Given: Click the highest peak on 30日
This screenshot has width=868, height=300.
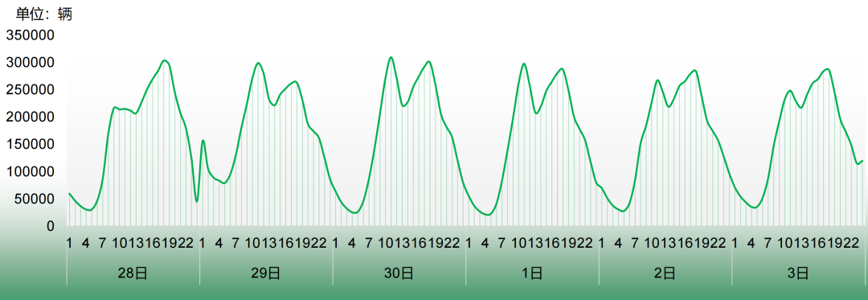Looking at the screenshot, I should [x=391, y=57].
